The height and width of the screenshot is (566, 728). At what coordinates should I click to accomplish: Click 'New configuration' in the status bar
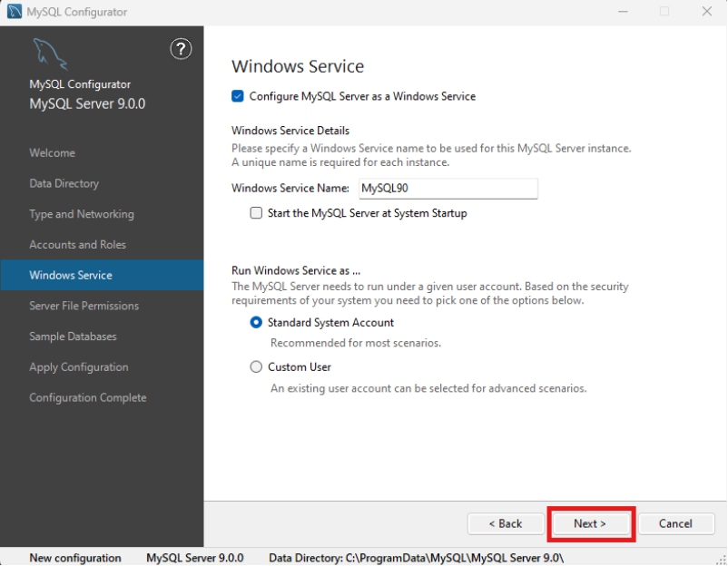pyautogui.click(x=75, y=558)
